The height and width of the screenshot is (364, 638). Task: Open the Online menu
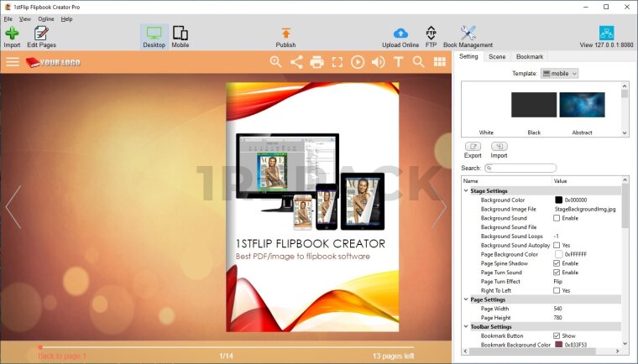45,18
